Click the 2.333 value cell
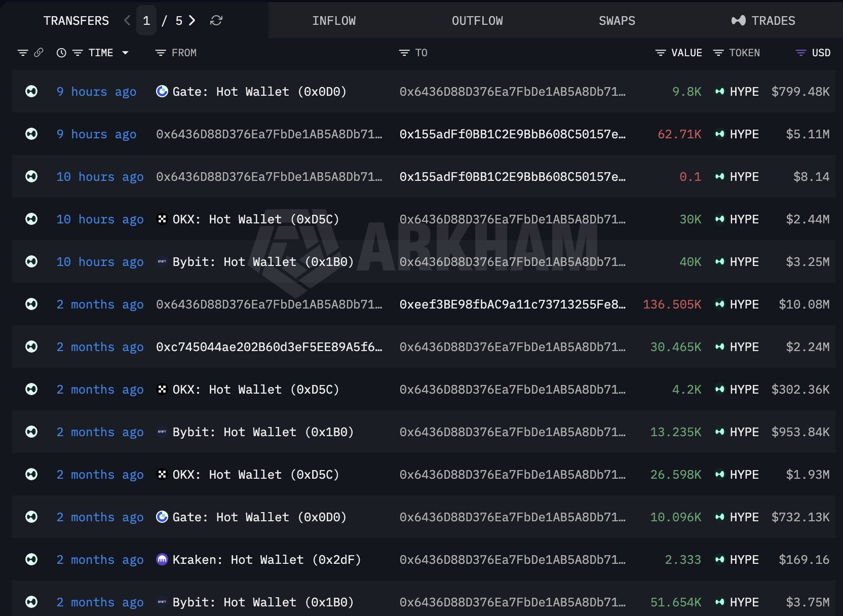This screenshot has width=843, height=616. tap(683, 560)
